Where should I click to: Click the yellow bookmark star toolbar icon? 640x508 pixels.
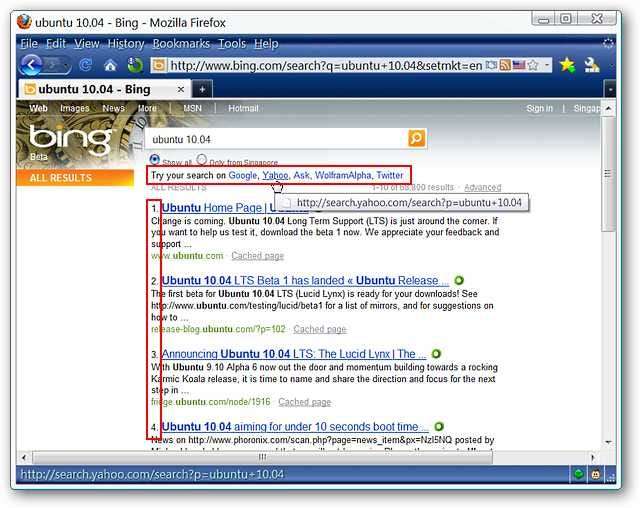point(567,66)
